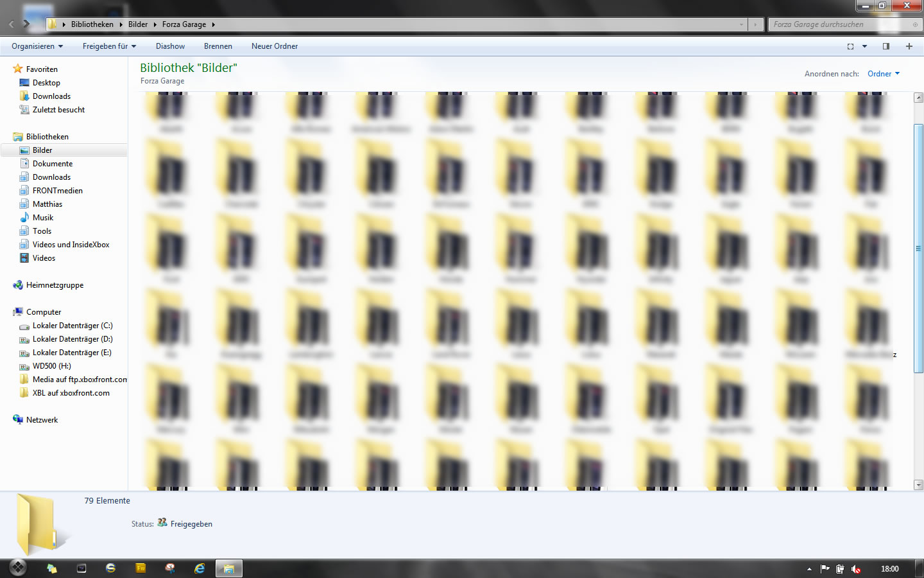This screenshot has width=924, height=578.
Task: Toggle the preview pane button
Action: coord(886,46)
